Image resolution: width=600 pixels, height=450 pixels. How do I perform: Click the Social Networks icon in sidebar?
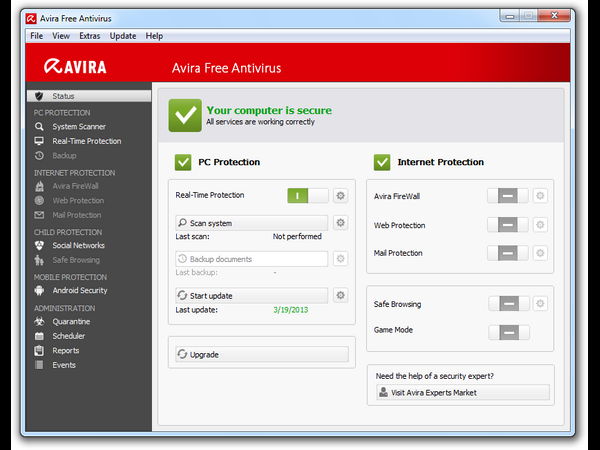39,245
